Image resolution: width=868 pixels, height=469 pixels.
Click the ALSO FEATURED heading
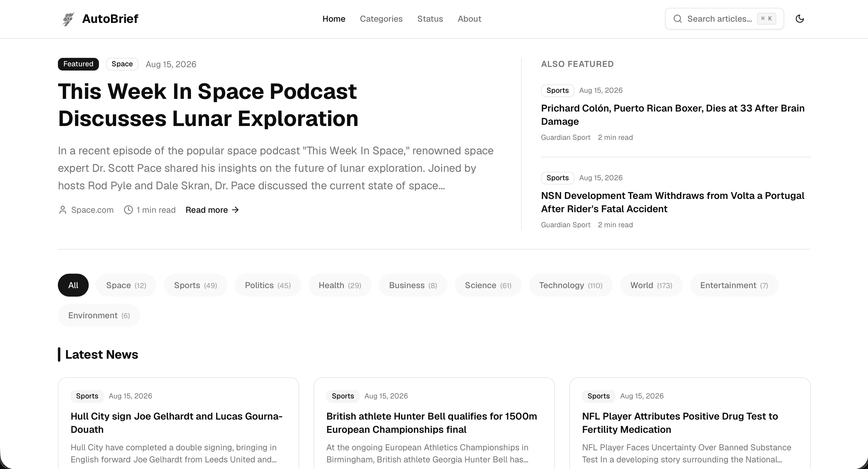(x=577, y=64)
